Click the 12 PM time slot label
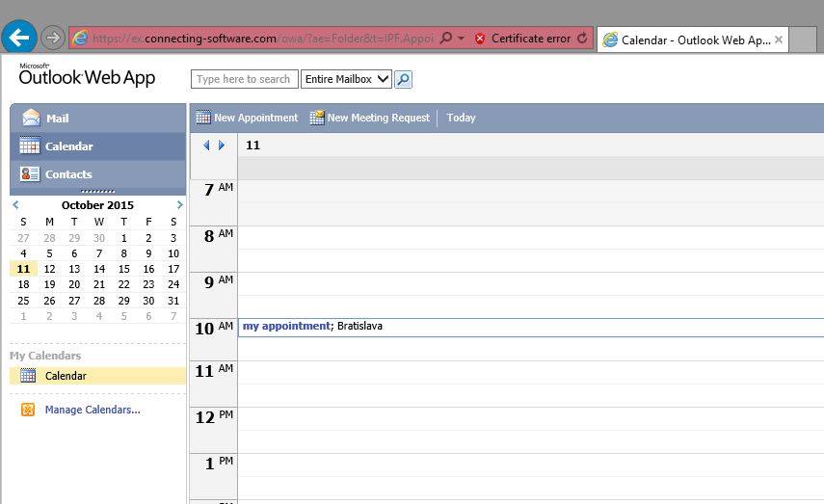The image size is (824, 504). tap(214, 416)
